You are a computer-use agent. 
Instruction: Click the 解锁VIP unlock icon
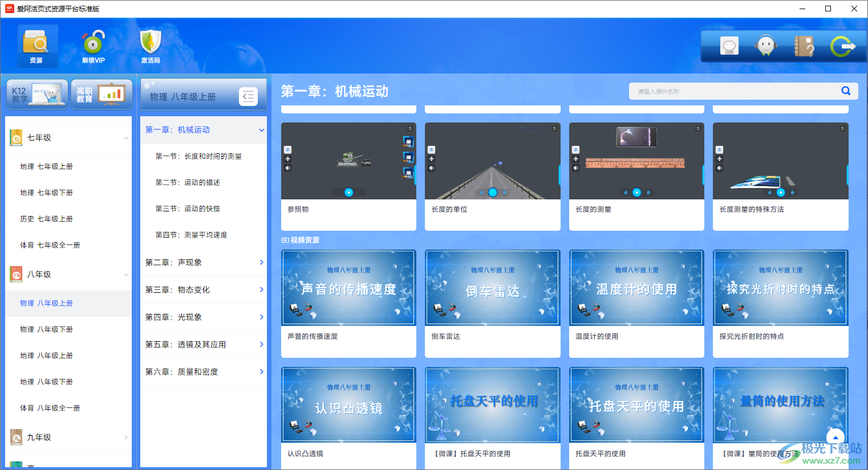click(x=92, y=46)
